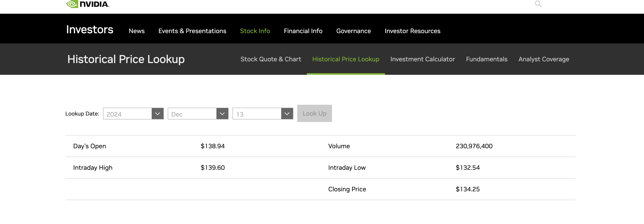Select Historical Price Lookup tab
Screen dimensions: 644x224
[x=346, y=59]
